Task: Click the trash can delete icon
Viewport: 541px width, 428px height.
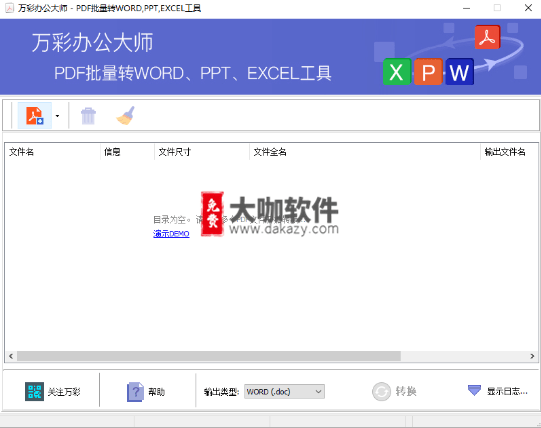Action: coord(88,116)
